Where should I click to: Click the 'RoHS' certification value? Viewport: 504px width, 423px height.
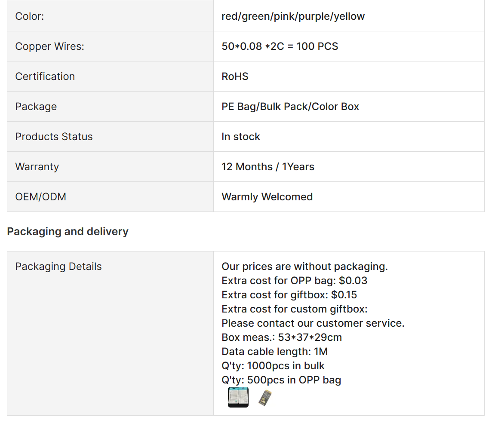(235, 77)
